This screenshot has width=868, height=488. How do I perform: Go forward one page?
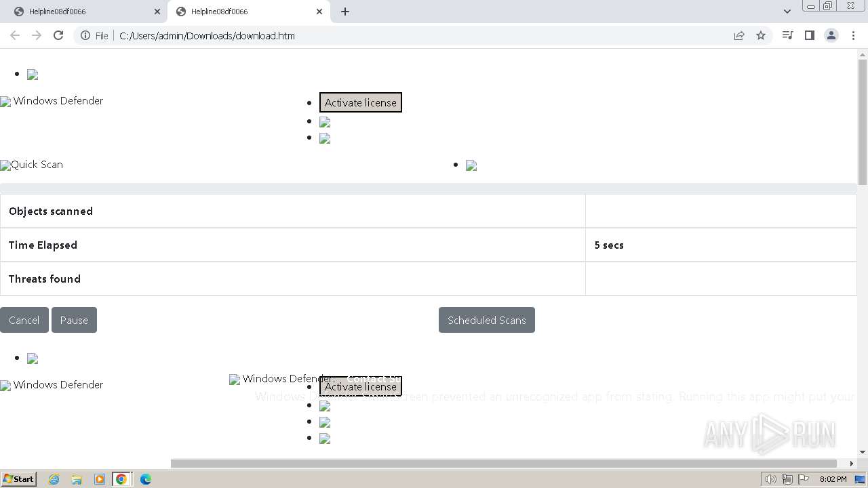37,35
